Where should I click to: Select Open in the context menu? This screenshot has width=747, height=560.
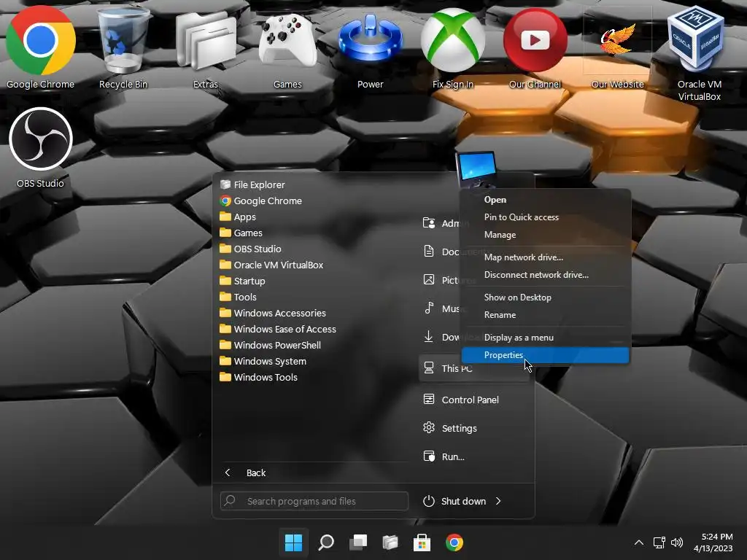click(x=545, y=200)
